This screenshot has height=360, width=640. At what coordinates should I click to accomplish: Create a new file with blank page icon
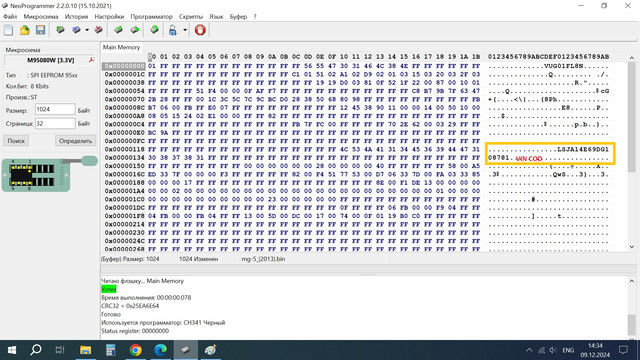click(x=9, y=30)
